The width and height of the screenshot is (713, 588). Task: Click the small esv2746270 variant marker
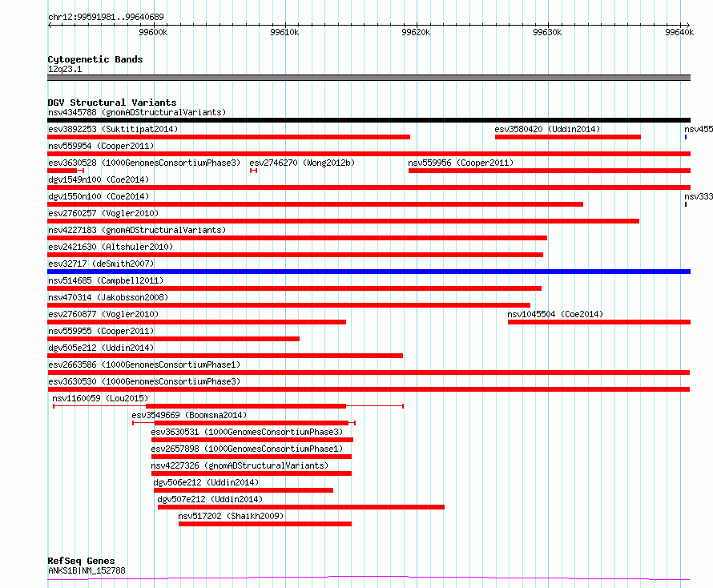253,171
